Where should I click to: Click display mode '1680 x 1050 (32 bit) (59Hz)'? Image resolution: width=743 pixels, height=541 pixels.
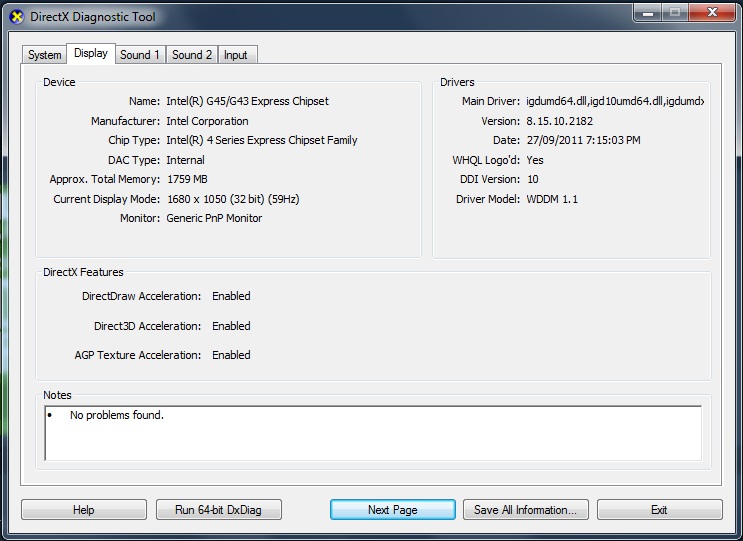pos(233,199)
